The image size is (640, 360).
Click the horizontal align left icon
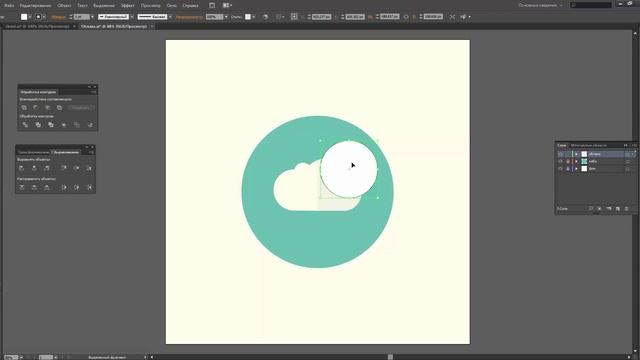[x=22, y=168]
